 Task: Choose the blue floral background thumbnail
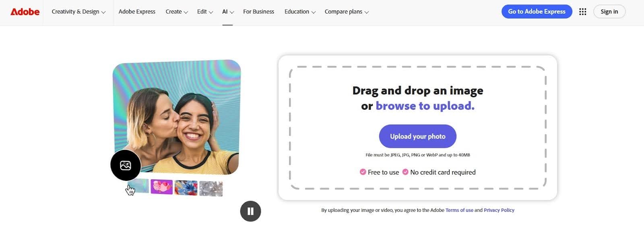[x=186, y=188]
